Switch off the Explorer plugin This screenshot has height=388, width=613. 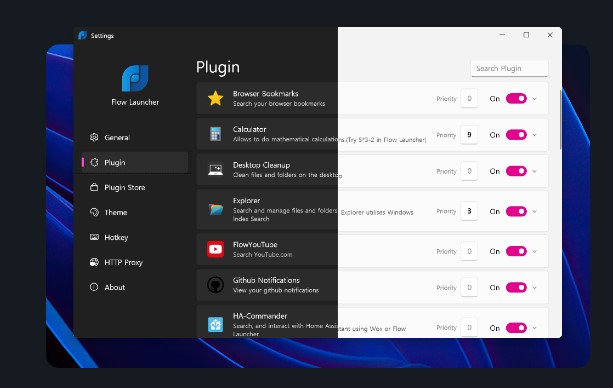coord(516,211)
